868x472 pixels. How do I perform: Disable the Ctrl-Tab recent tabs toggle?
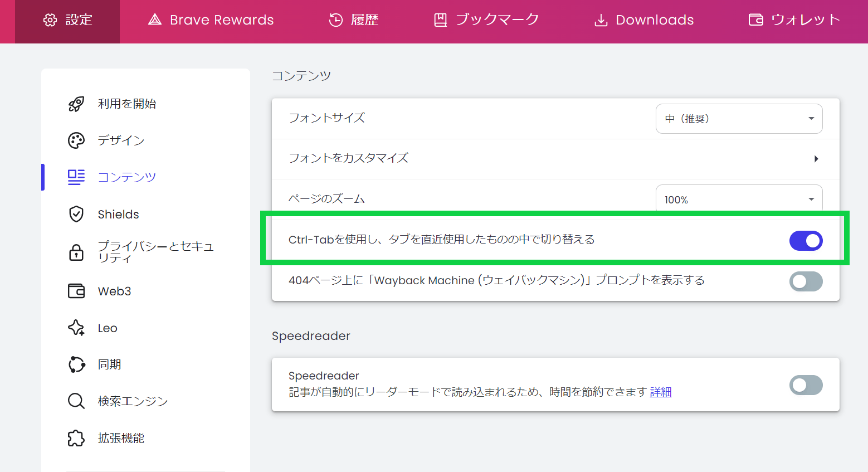(x=806, y=241)
